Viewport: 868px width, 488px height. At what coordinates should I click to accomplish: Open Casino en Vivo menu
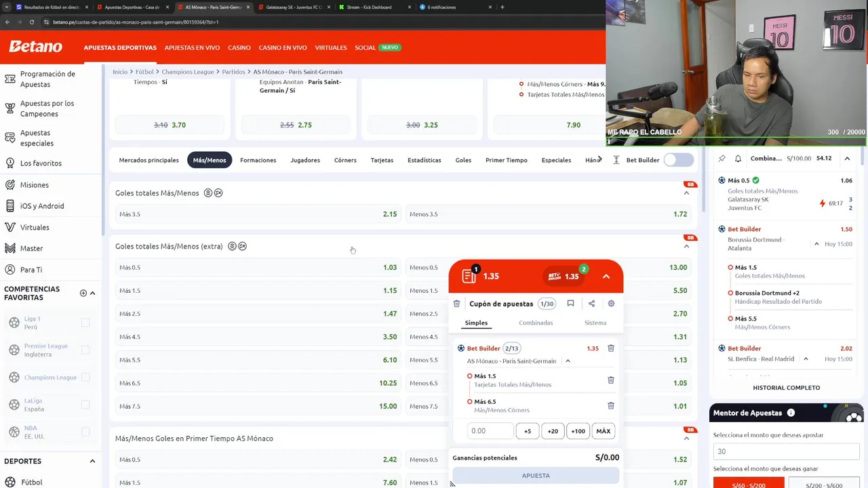pos(283,47)
